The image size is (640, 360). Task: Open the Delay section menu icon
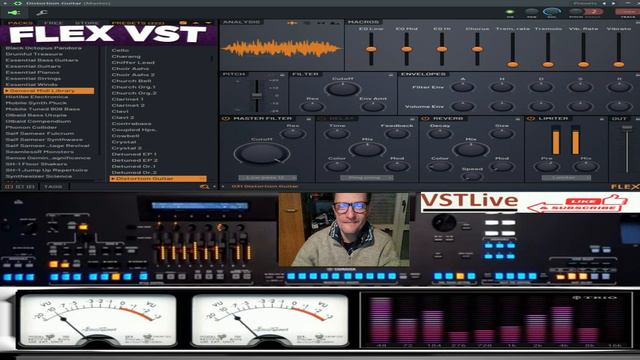click(x=413, y=119)
